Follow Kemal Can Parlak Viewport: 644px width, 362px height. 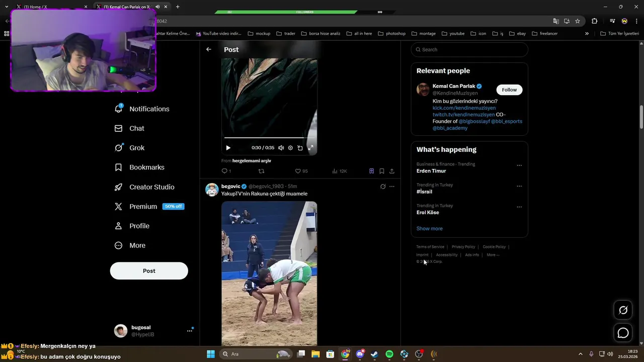pyautogui.click(x=509, y=89)
